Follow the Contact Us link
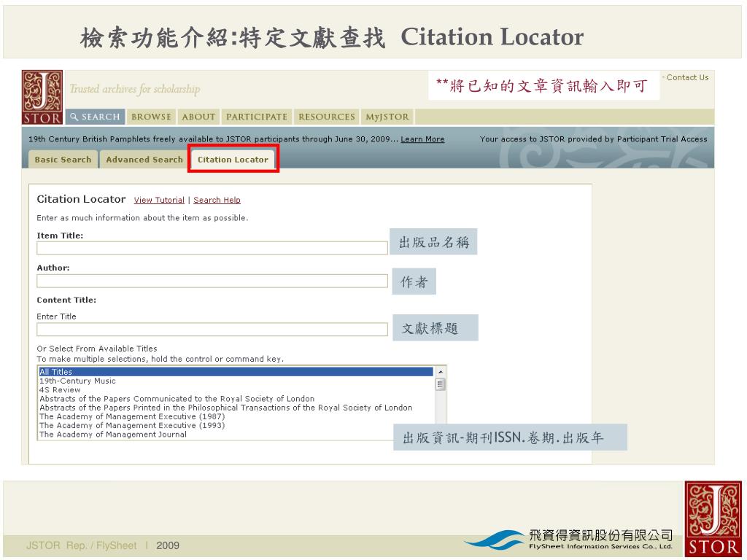The image size is (747, 560). point(687,77)
